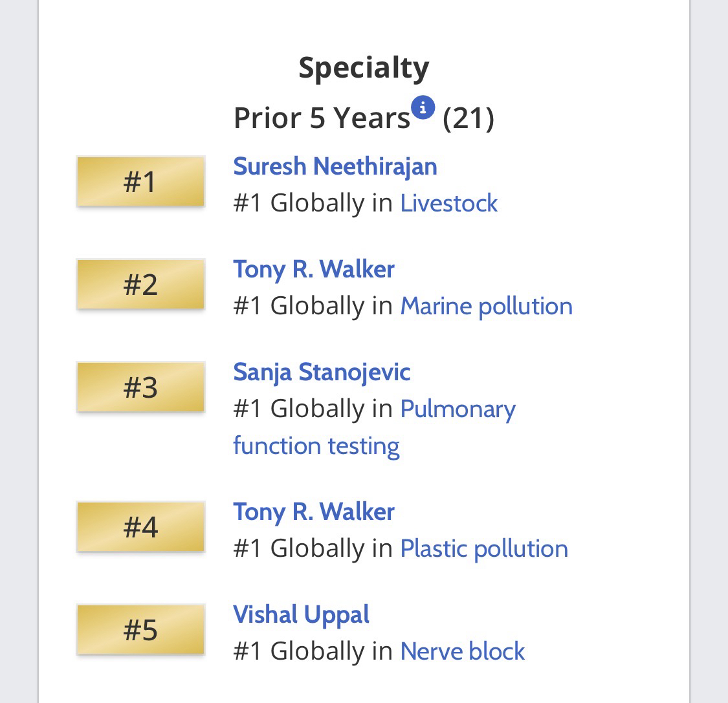Screen dimensions: 728x703
Task: Click the Prior 5 Years label
Action: click(x=322, y=118)
